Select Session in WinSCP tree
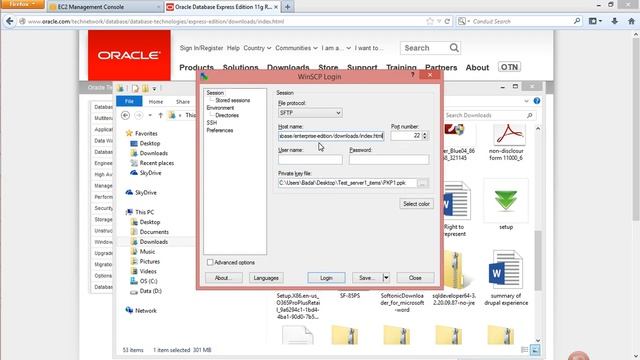 click(215, 93)
